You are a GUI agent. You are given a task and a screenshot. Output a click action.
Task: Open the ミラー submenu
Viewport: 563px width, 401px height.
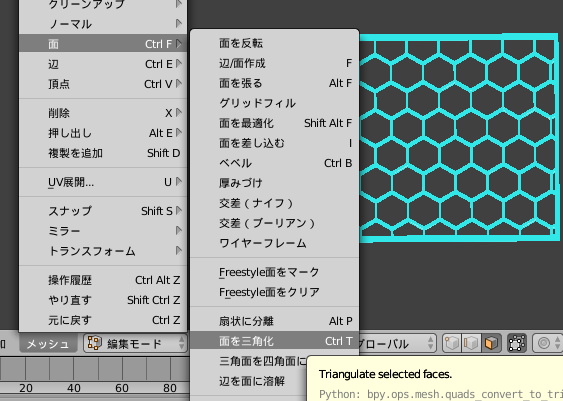[x=103, y=231]
